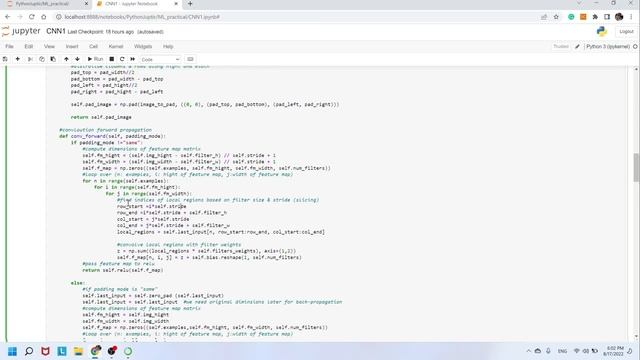Image resolution: width=640 pixels, height=360 pixels.
Task: Go back in the browser
Action: tap(8, 17)
